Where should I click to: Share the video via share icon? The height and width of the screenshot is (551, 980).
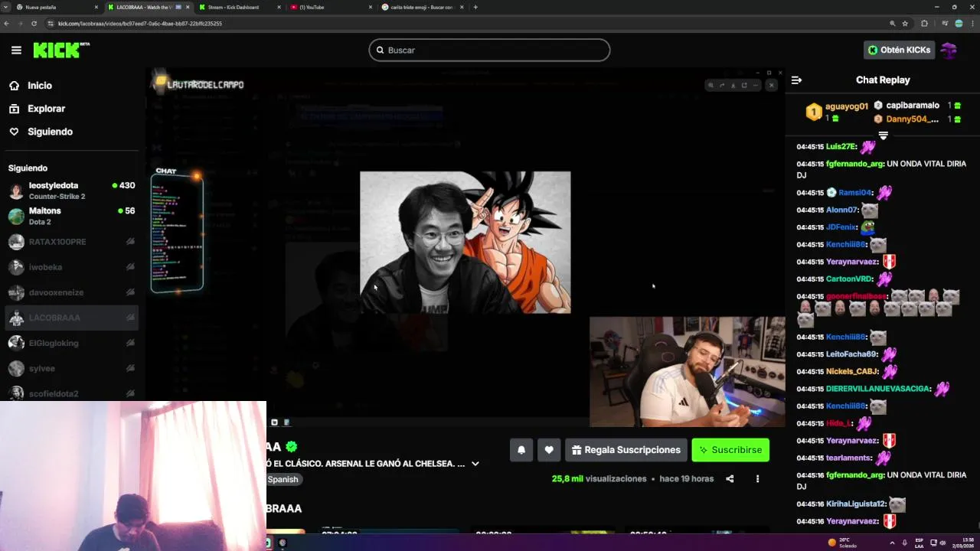pos(730,479)
